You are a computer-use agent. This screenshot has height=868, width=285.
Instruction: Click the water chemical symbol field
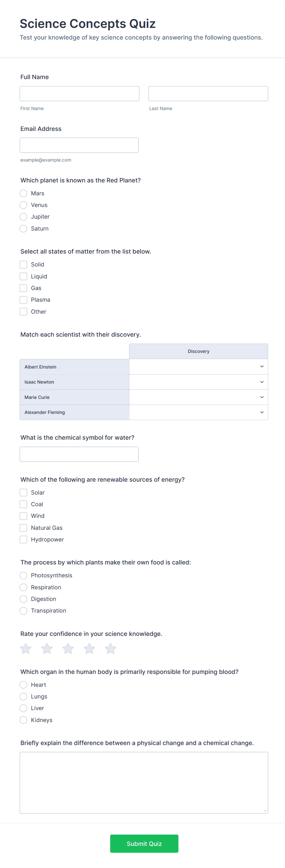click(x=79, y=454)
